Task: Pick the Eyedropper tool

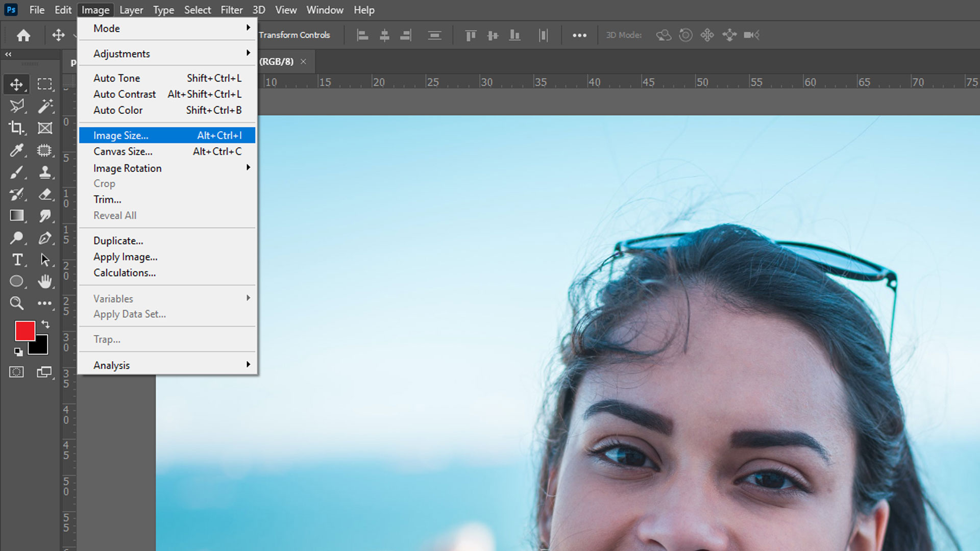Action: 17,151
